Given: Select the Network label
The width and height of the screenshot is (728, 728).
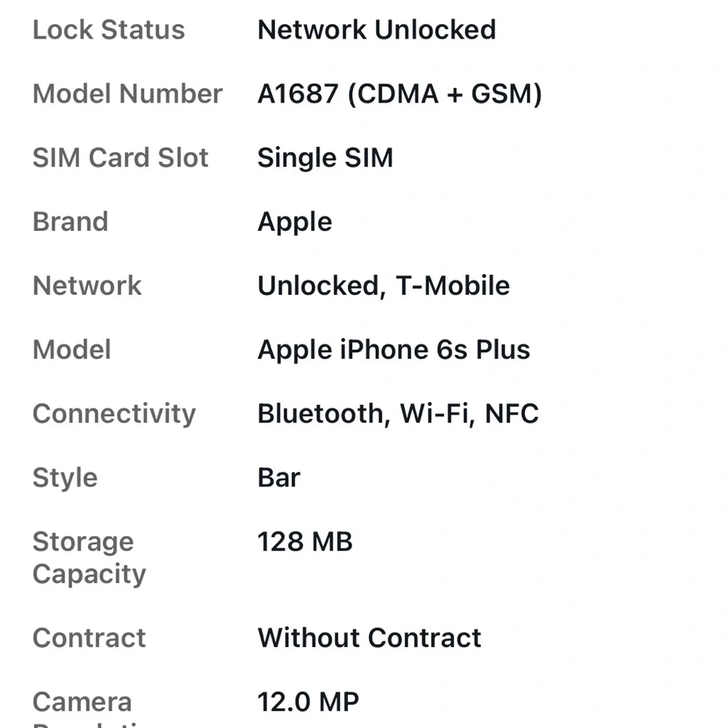Looking at the screenshot, I should [x=87, y=285].
